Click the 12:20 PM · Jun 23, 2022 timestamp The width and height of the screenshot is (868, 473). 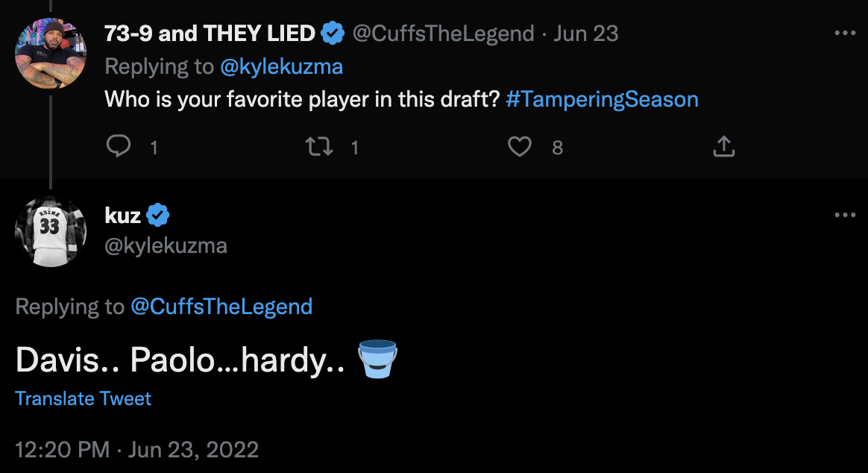pyautogui.click(x=137, y=450)
